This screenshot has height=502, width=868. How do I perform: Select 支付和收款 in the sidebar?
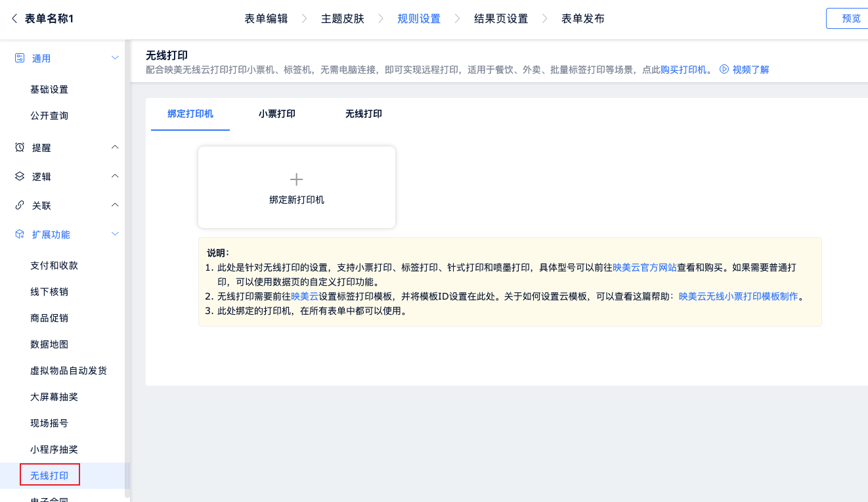tap(54, 265)
